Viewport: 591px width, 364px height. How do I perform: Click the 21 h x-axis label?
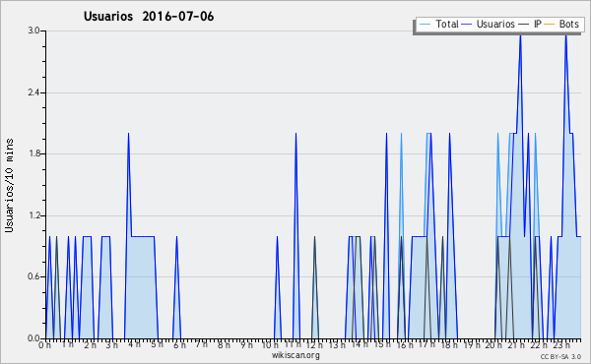pos(516,344)
